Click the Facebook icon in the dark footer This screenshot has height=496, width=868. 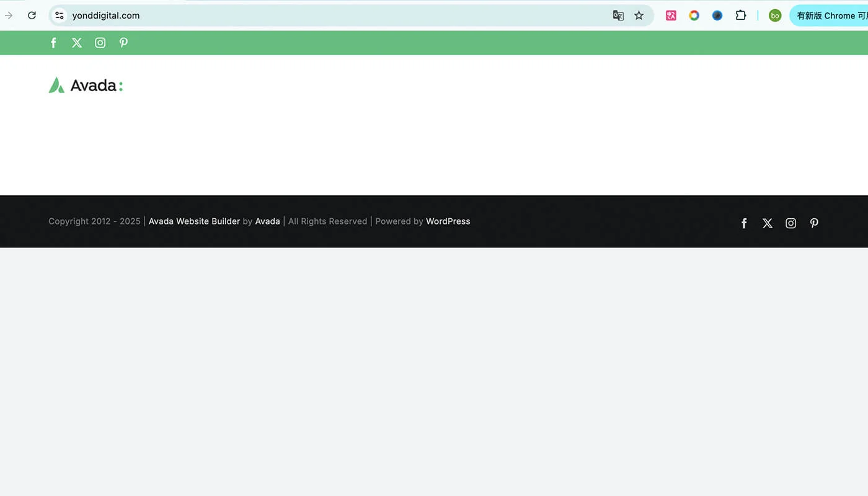pos(744,223)
